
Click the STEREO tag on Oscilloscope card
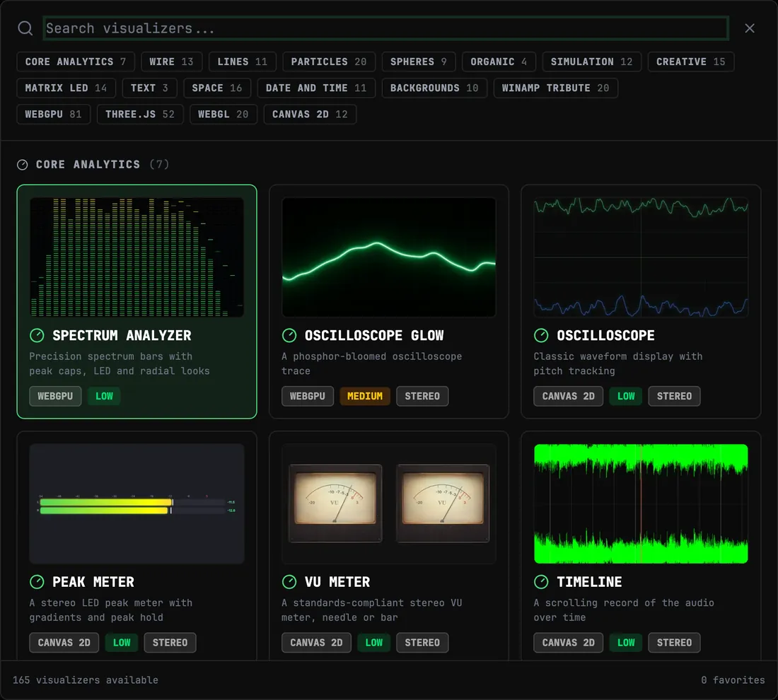(674, 396)
